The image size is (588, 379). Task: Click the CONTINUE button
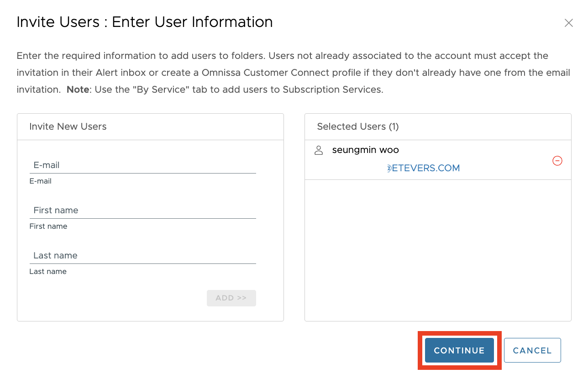point(459,350)
